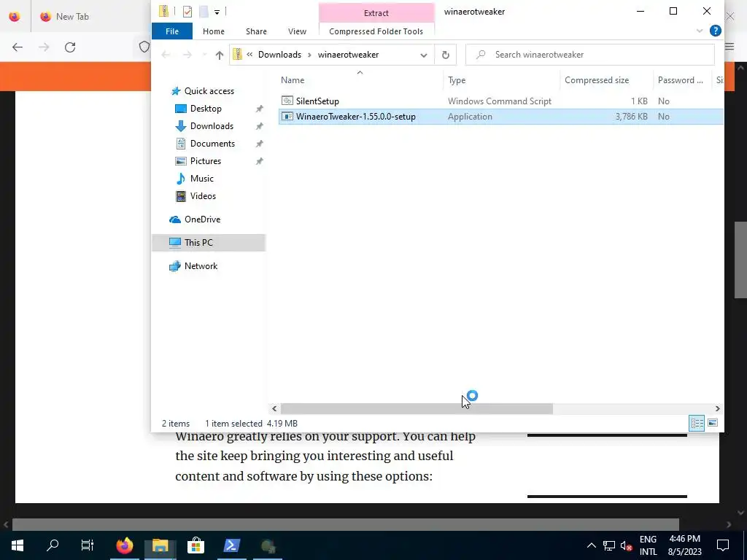Open Music in the navigation pane
The image size is (747, 560).
(201, 179)
